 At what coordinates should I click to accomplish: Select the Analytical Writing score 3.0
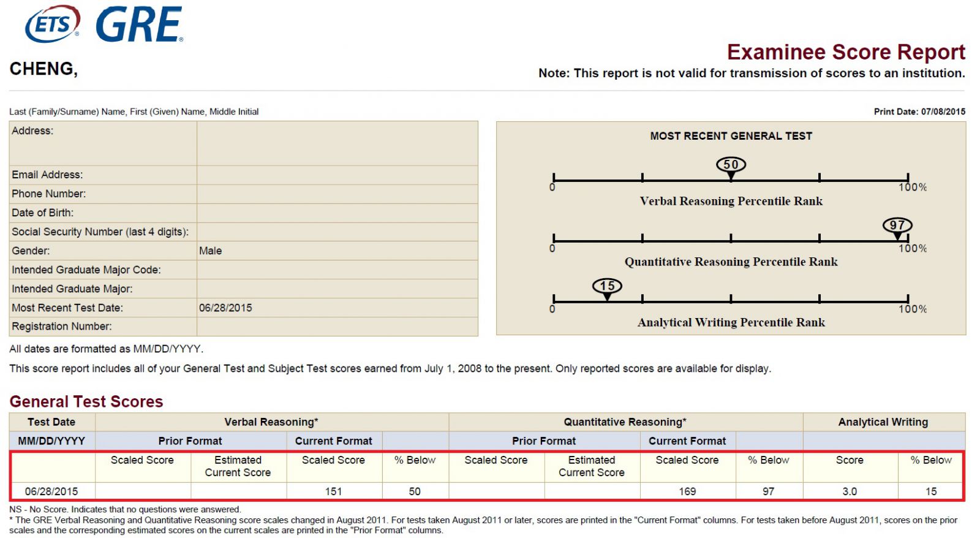(x=850, y=491)
